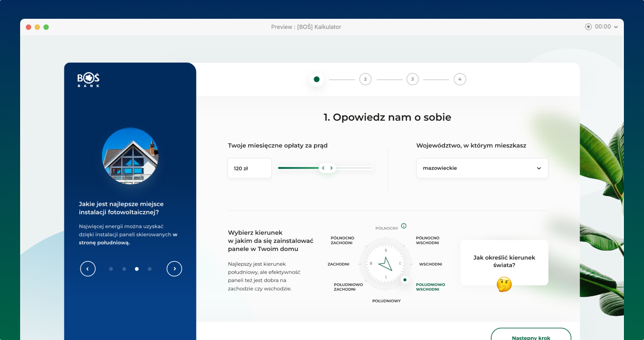Open the Jak określić kierunek świata card
This screenshot has width=644, height=340.
click(x=504, y=262)
